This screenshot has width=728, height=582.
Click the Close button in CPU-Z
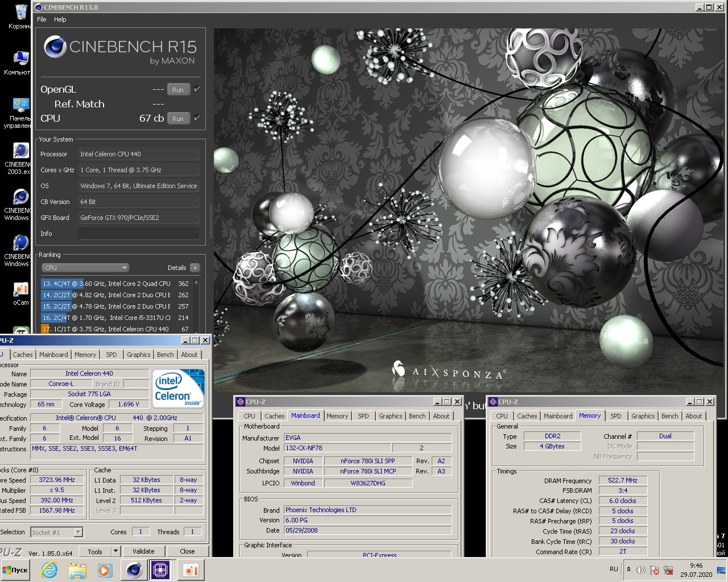187,551
